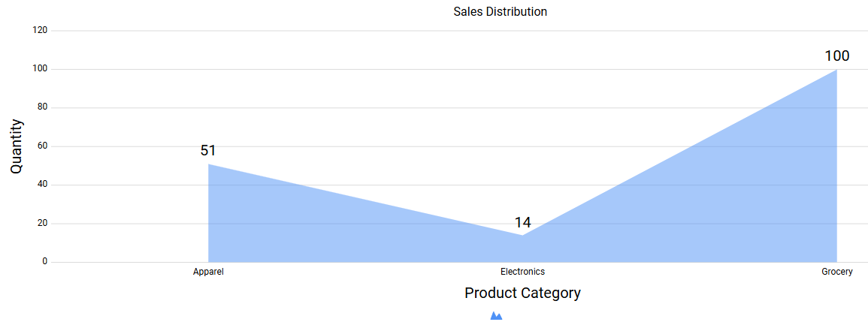Click the 100 data label
The width and height of the screenshot is (868, 325).
(836, 56)
